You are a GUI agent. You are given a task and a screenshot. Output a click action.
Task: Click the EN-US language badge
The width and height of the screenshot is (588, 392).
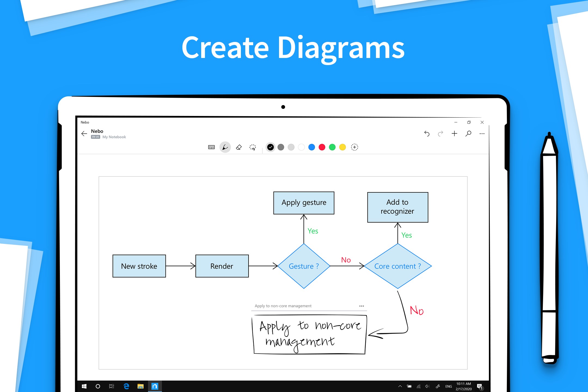tap(96, 137)
